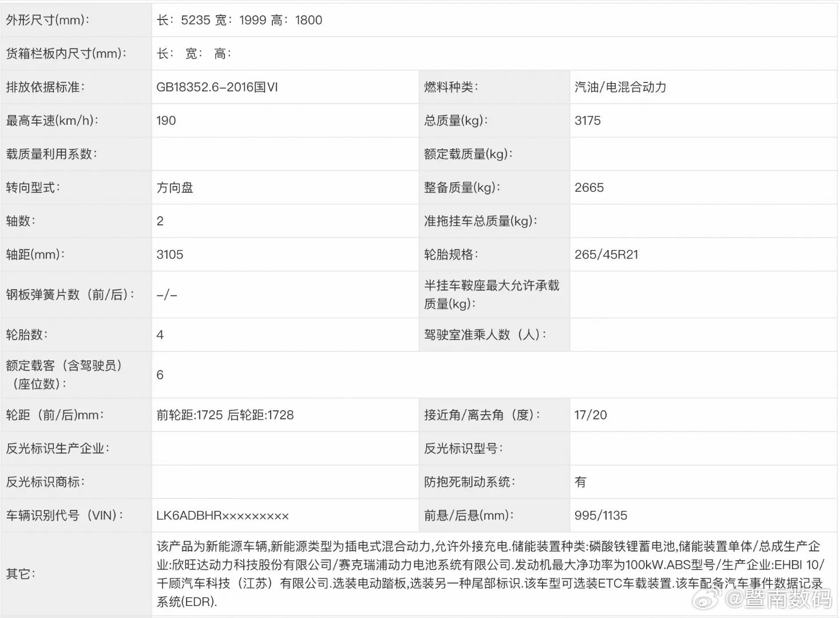This screenshot has width=840, height=618.
Task: Click the 额定载质量(kg) label
Action: click(x=468, y=154)
